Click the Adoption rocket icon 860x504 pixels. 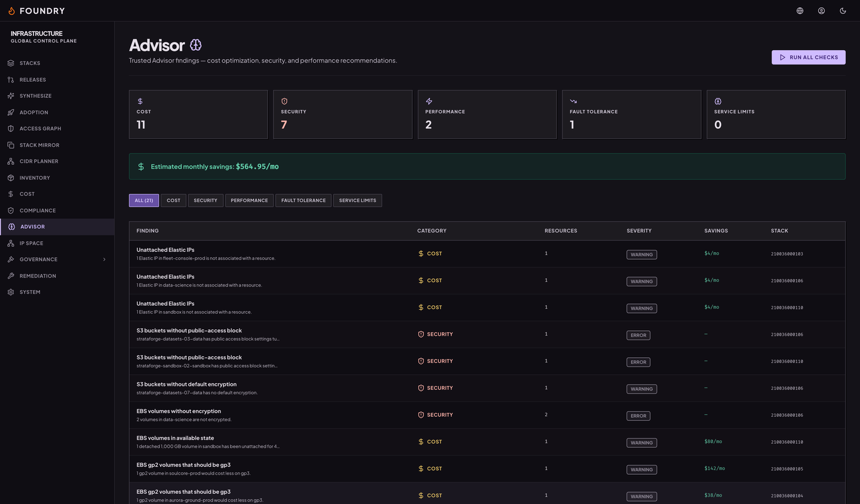(x=11, y=112)
